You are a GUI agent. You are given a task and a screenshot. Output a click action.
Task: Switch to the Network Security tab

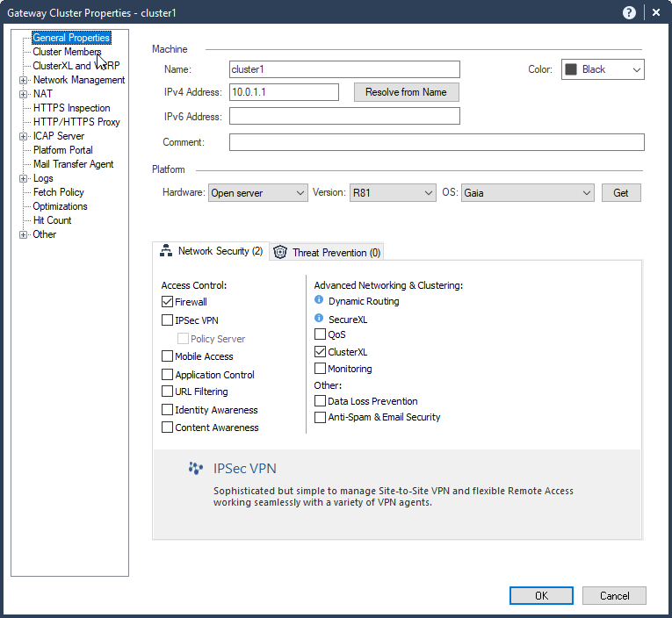click(x=211, y=251)
